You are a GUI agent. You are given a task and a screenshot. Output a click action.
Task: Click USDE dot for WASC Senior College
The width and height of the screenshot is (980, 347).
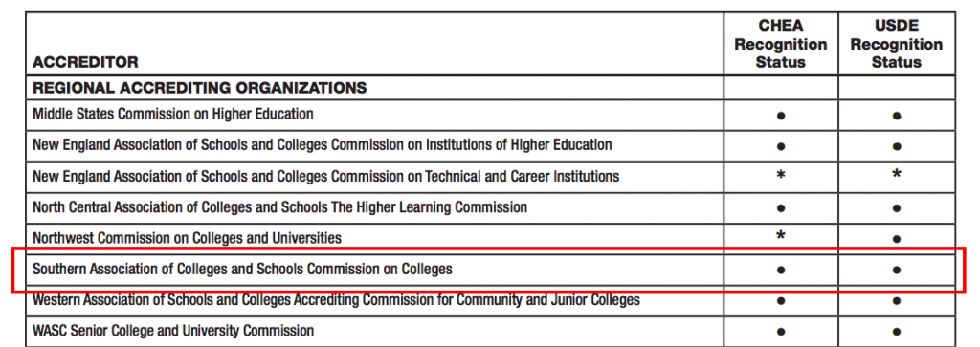tap(896, 332)
